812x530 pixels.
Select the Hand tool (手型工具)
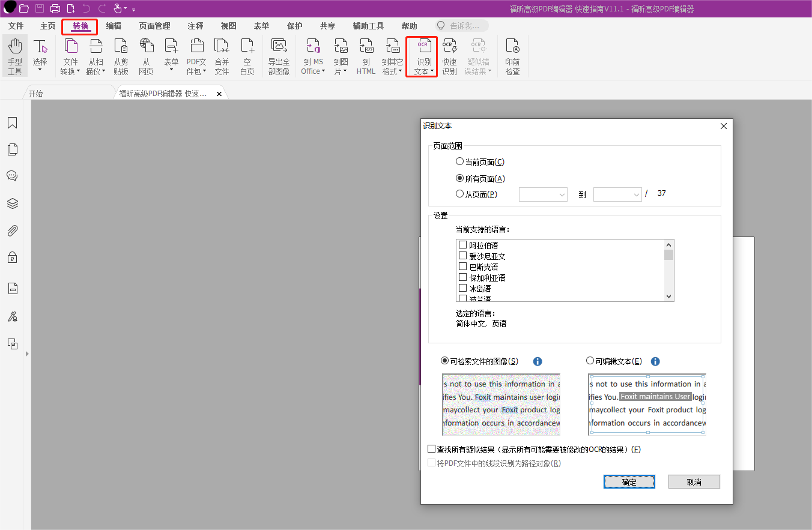click(15, 56)
